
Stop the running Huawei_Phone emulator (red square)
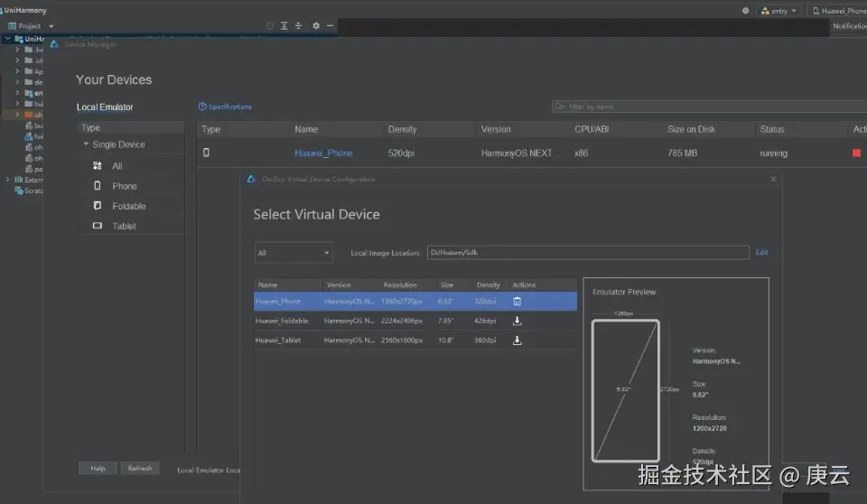[856, 154]
